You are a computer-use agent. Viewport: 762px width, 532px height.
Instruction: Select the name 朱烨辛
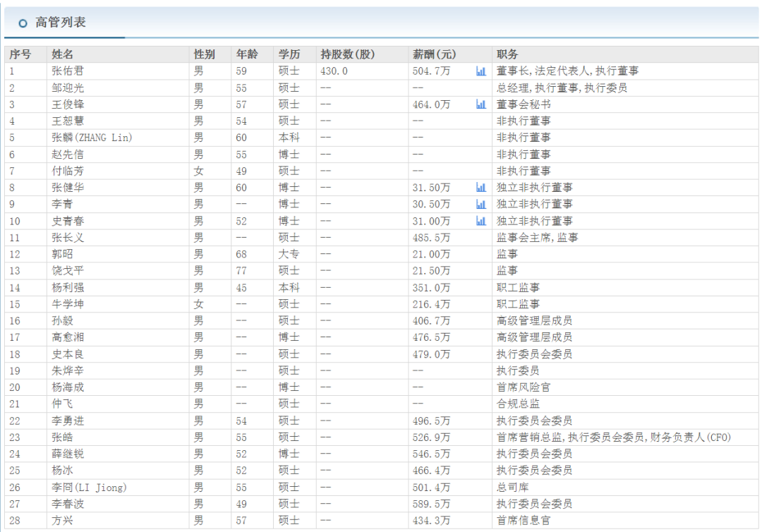(68, 370)
